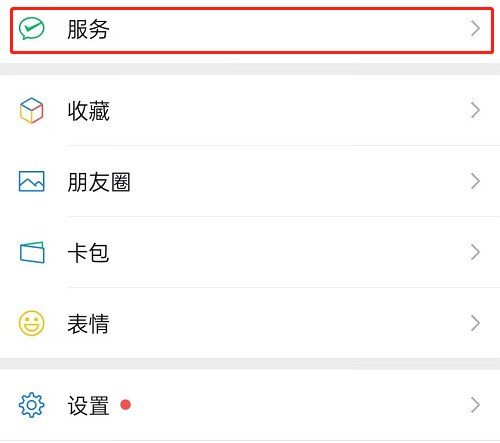Expand the 卡包 row chevron arrow
500x443 pixels.
coord(475,252)
